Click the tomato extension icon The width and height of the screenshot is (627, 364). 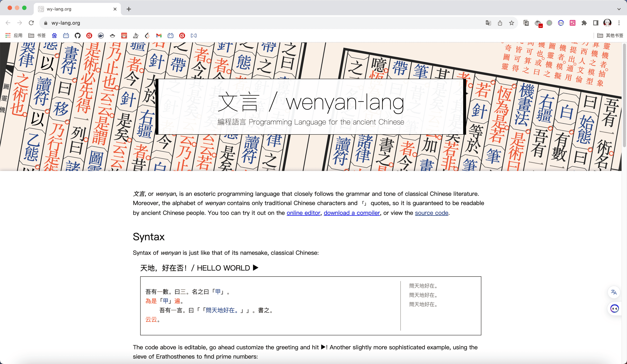pos(538,23)
